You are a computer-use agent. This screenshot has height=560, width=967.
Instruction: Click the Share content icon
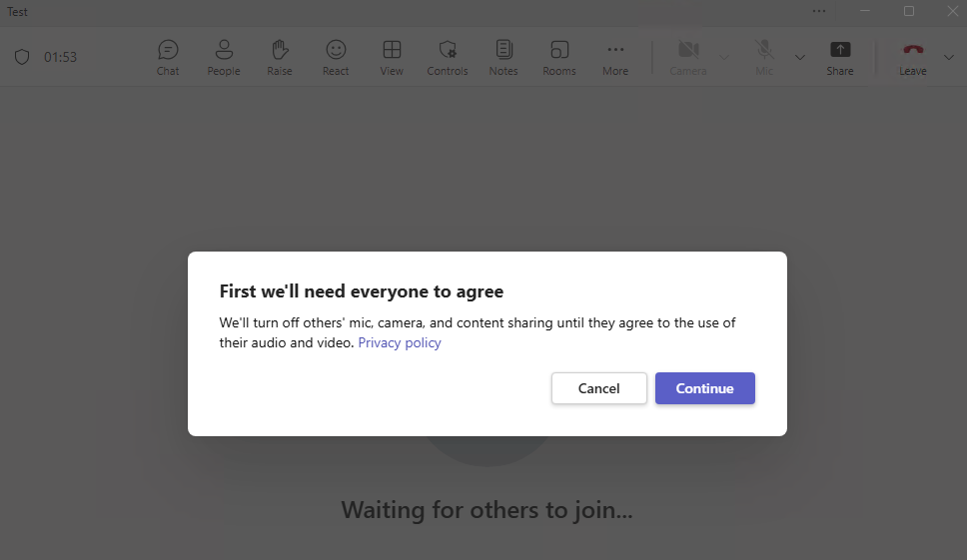[840, 57]
